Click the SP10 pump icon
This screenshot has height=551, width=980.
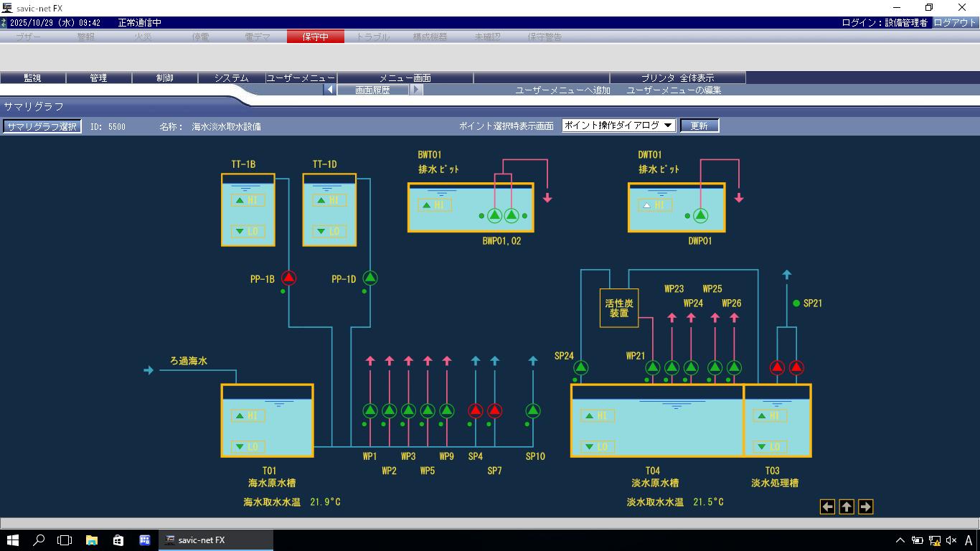pos(532,411)
